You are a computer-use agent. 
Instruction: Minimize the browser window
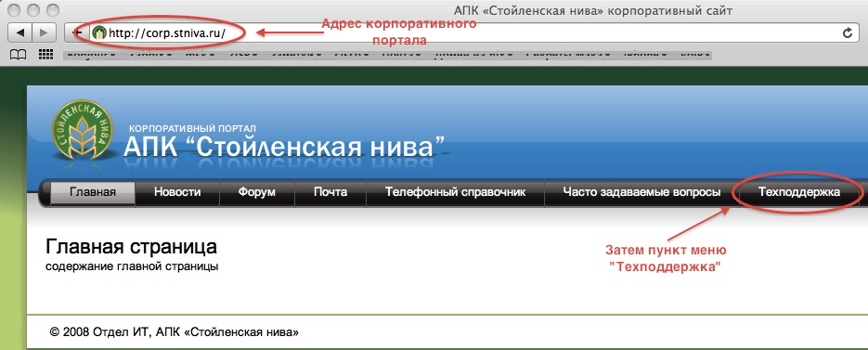pos(34,9)
